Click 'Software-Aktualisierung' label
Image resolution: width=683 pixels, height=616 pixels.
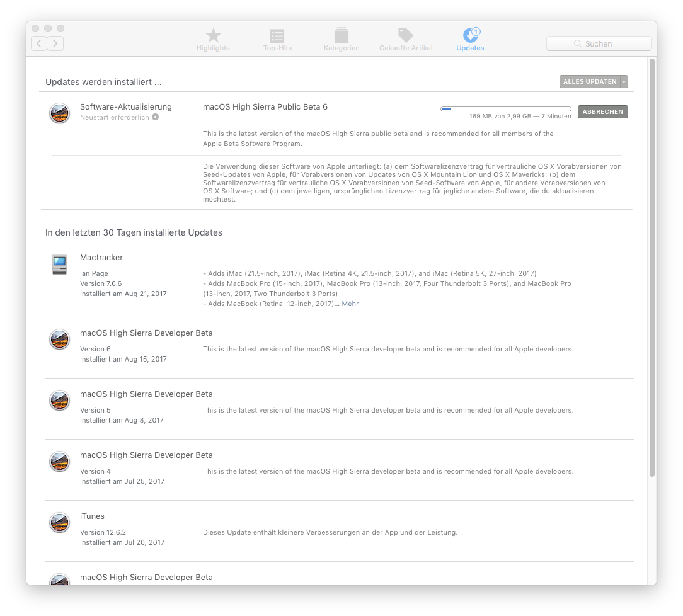(126, 106)
